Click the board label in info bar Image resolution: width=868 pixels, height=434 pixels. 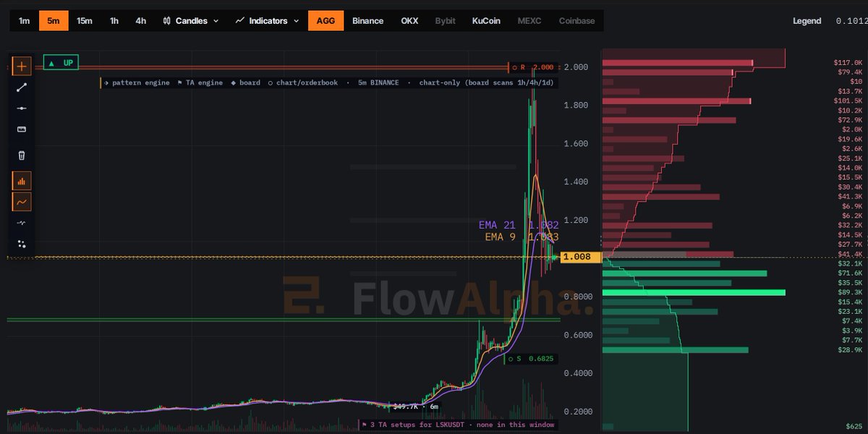coord(245,83)
